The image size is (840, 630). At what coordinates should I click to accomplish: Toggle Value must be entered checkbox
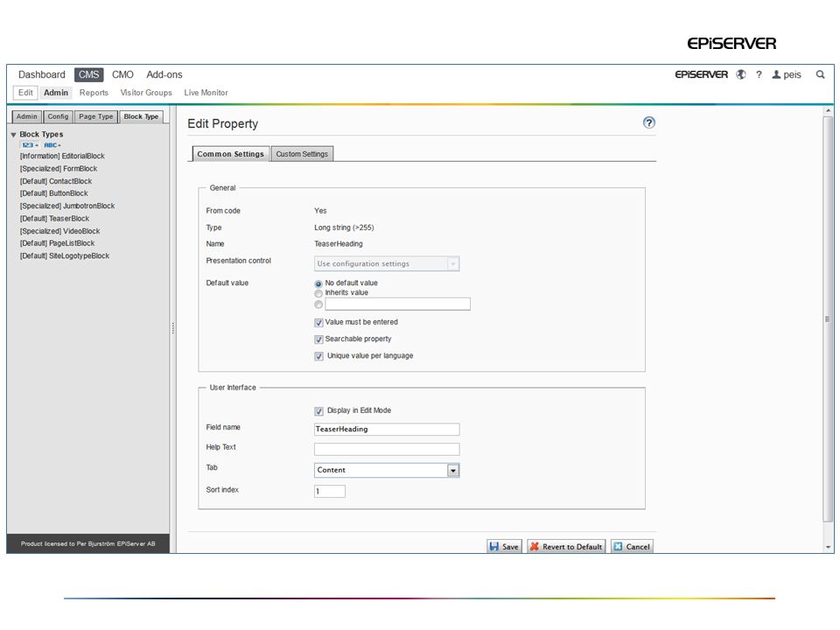click(318, 323)
